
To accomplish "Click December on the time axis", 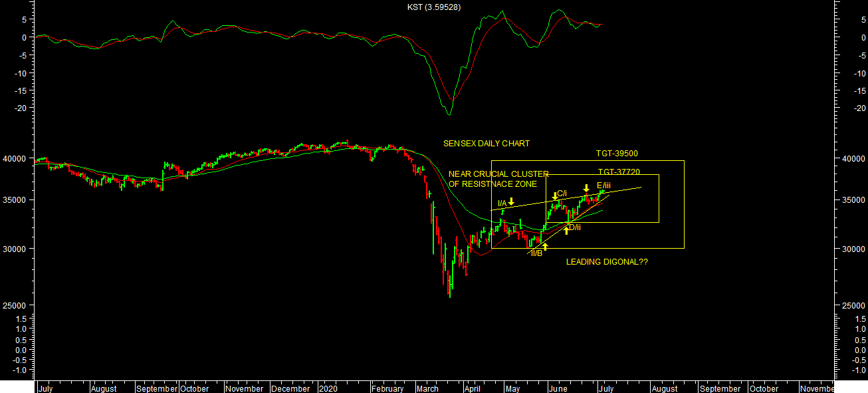I will coord(290,389).
